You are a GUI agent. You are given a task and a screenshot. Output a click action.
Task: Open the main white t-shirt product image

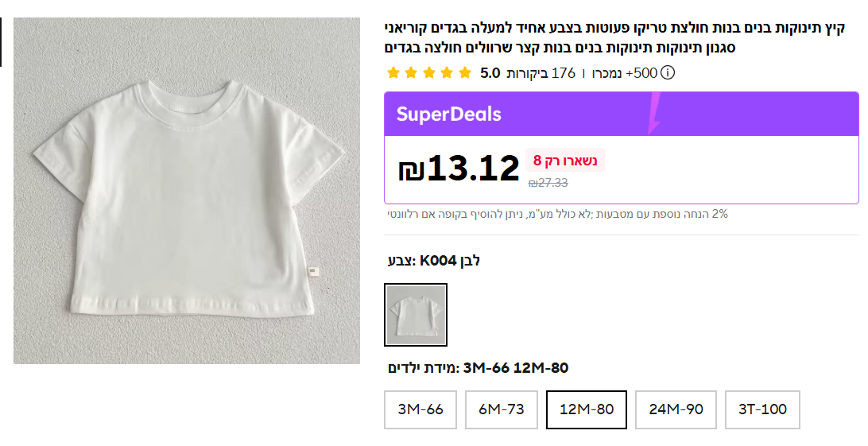coord(187,191)
